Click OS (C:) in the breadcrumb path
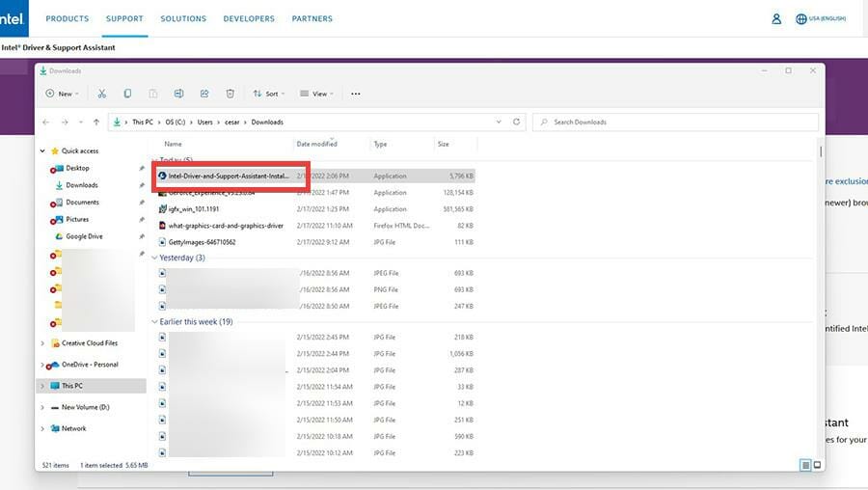 [x=175, y=122]
